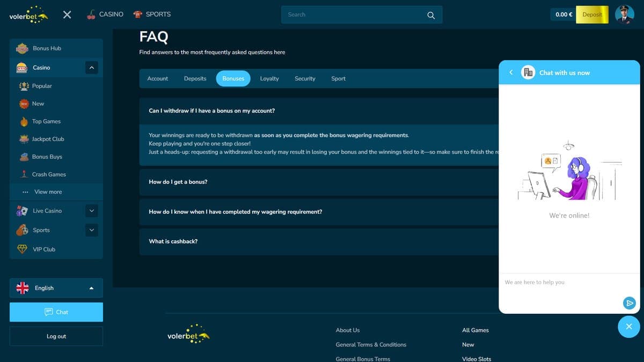The height and width of the screenshot is (362, 644).
Task: Click the VIP Club diamond icon
Action: coord(22,249)
